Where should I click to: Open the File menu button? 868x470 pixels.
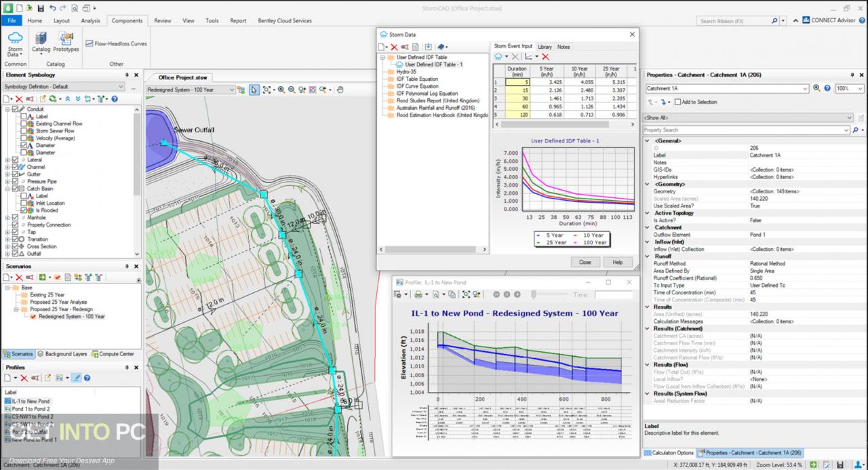(x=11, y=21)
